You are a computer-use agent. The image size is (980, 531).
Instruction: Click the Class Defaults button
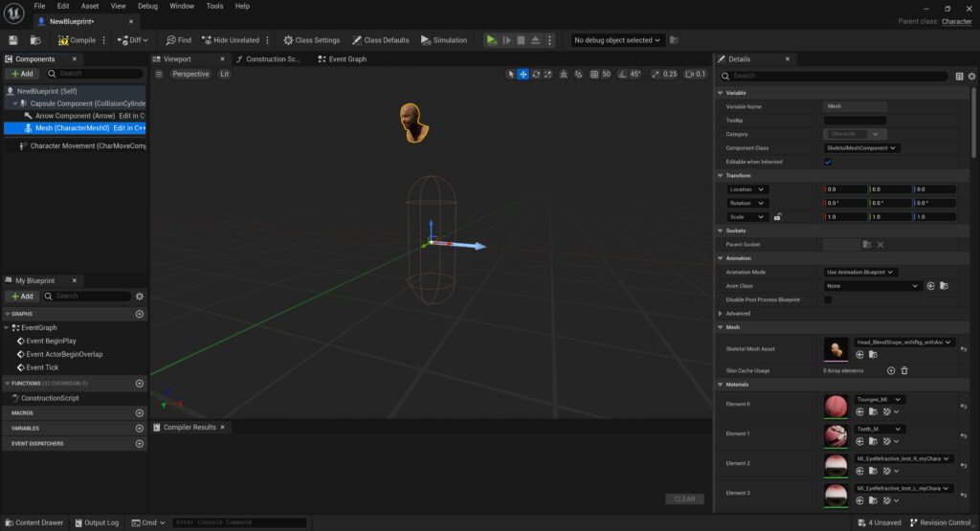tap(380, 40)
